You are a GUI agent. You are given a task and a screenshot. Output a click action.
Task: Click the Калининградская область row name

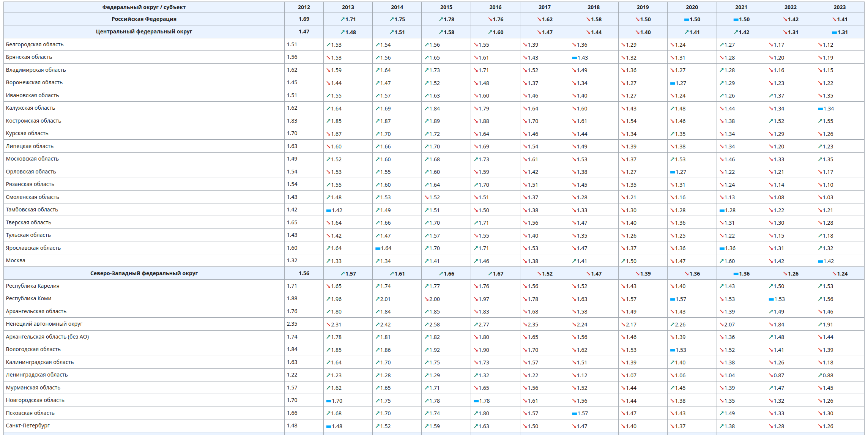pos(40,362)
